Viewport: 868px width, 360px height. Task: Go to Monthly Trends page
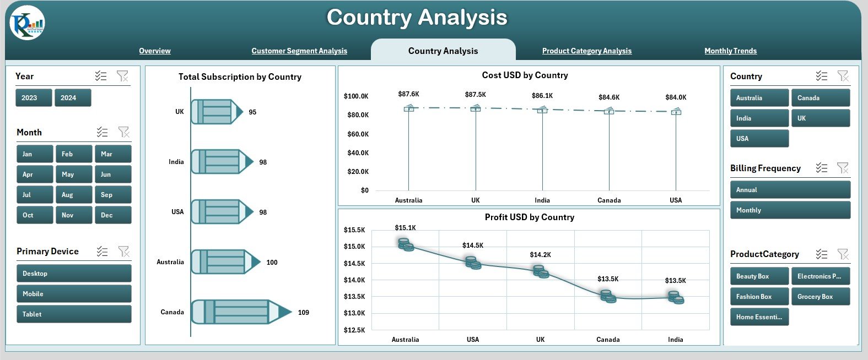click(x=730, y=51)
